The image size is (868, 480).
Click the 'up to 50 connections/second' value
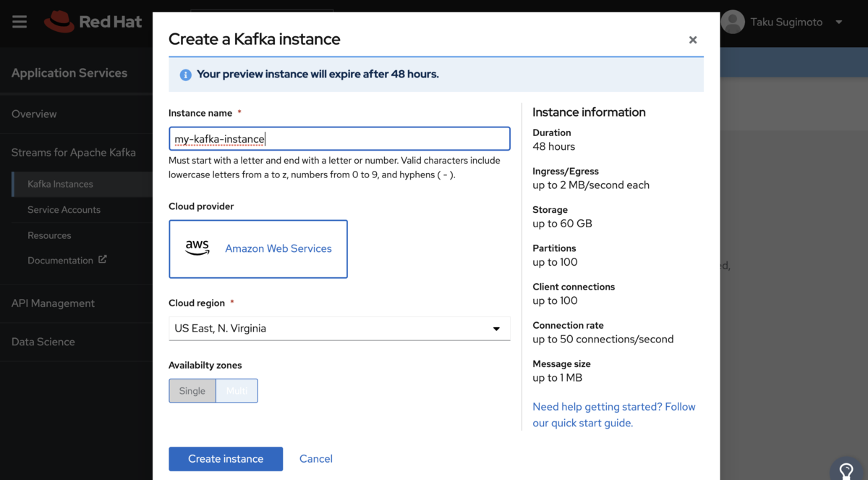(x=603, y=340)
